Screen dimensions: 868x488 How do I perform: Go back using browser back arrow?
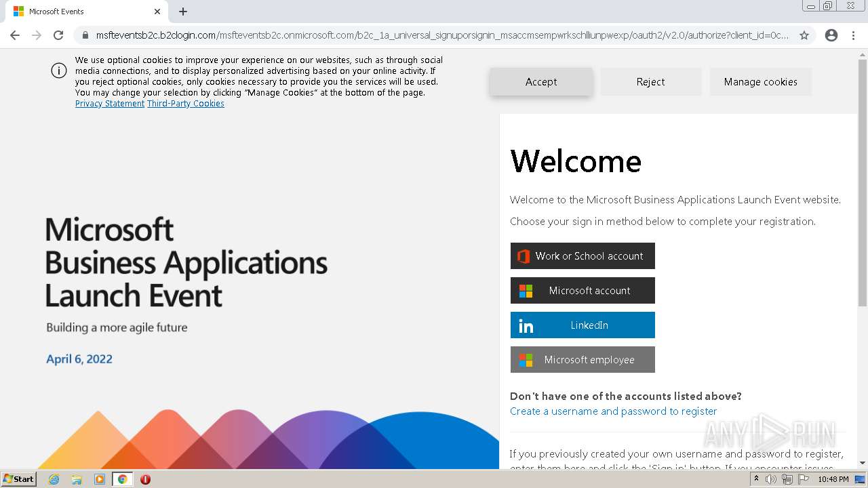pyautogui.click(x=15, y=35)
